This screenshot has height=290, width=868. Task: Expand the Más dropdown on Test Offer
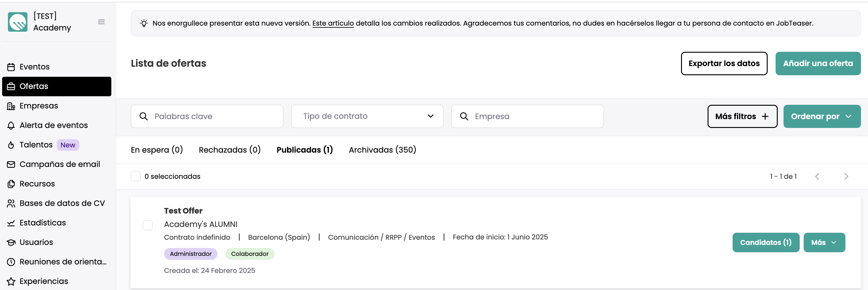click(x=824, y=242)
